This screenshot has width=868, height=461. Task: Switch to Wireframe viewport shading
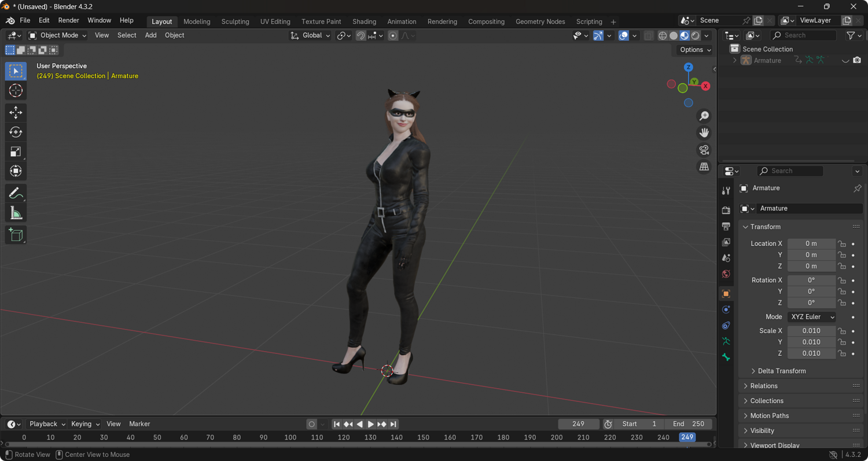point(663,36)
